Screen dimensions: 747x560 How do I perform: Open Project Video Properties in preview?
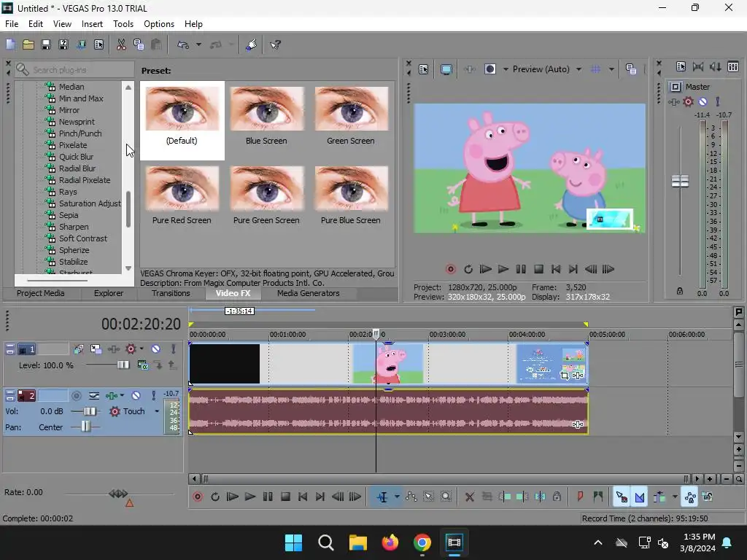[424, 69]
